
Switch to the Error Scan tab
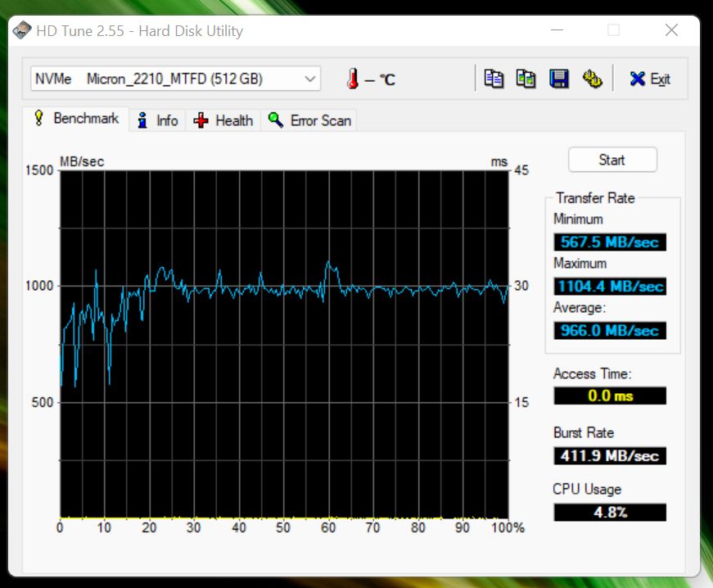(309, 120)
